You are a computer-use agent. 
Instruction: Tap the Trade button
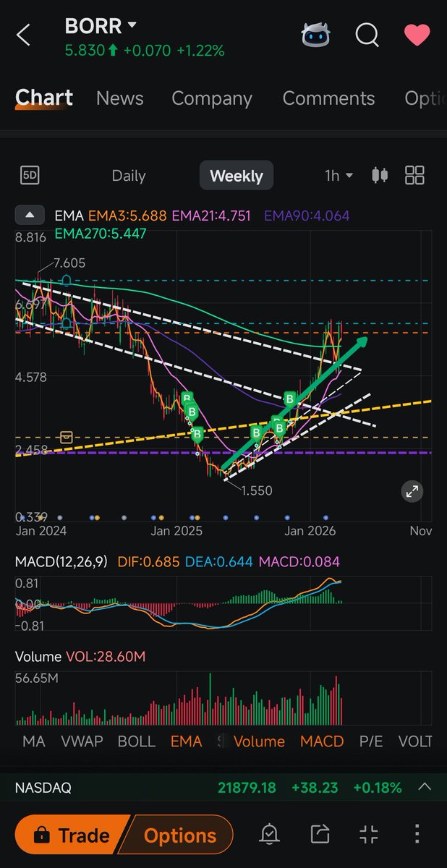[71, 835]
